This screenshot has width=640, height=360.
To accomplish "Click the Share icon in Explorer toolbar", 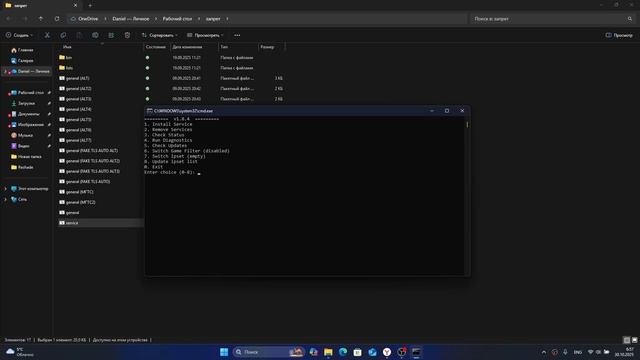I will point(111,35).
